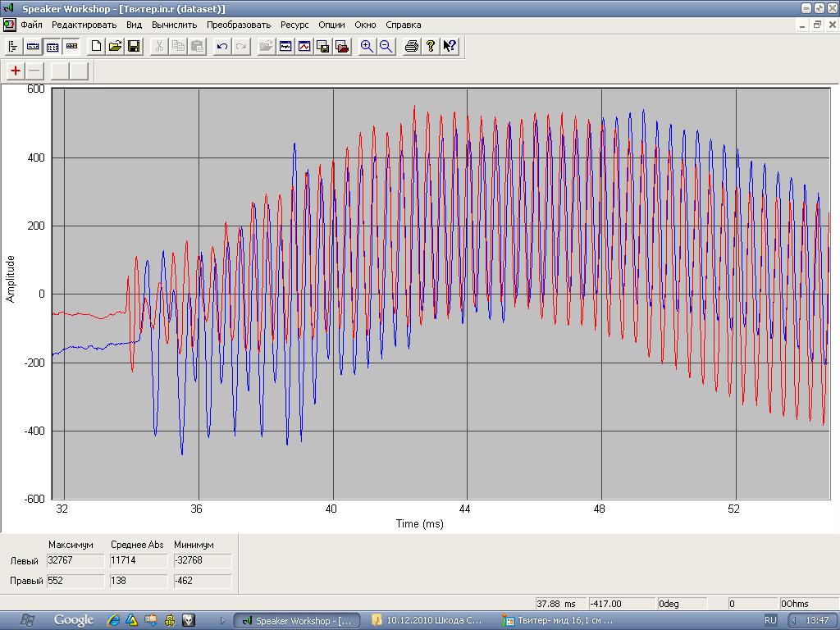
Task: Expand the Преобразовать menu
Action: point(239,25)
